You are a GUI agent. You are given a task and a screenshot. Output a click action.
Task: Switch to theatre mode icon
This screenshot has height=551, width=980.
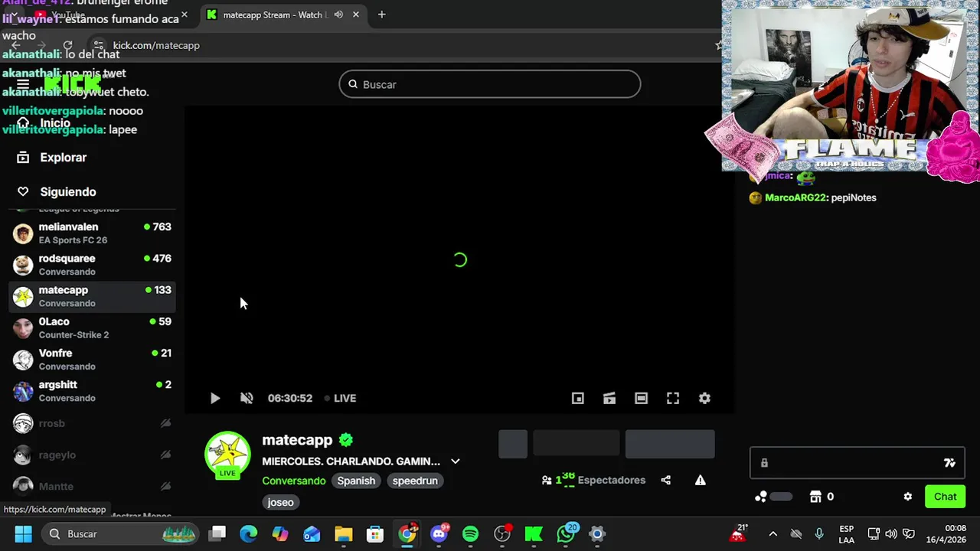(x=641, y=398)
